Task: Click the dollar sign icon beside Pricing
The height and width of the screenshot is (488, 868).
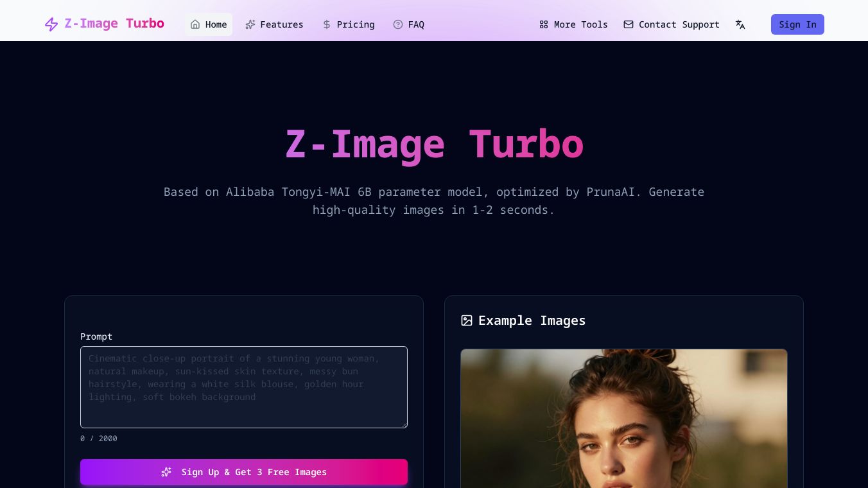Action: tap(326, 24)
